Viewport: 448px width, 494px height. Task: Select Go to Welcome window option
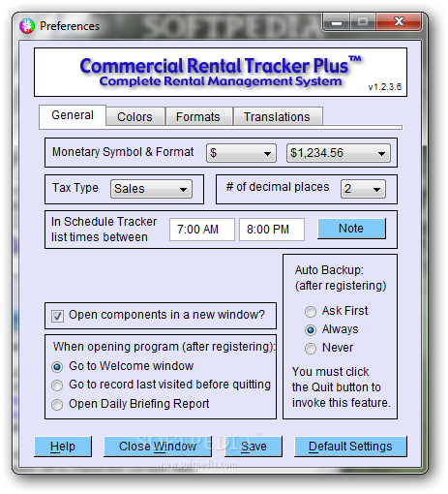pos(57,367)
